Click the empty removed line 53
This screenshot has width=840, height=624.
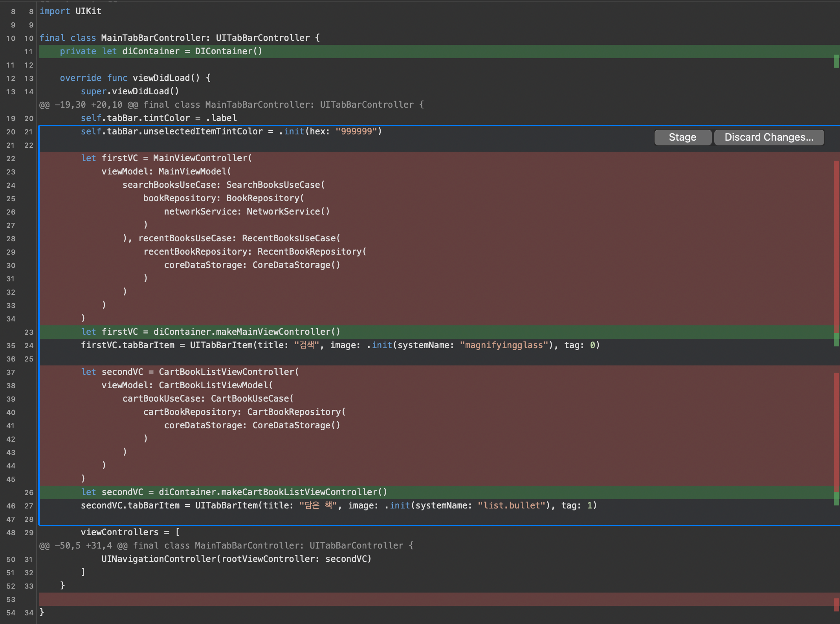click(393, 599)
